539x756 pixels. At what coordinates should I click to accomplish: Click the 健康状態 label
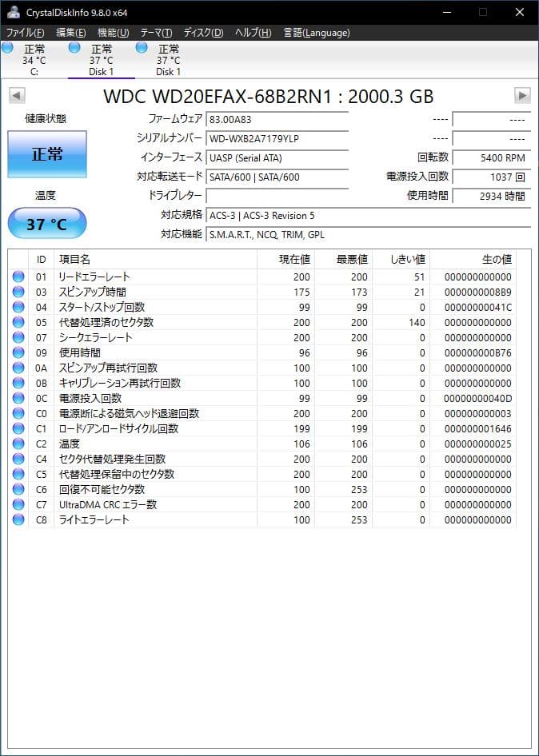46,119
